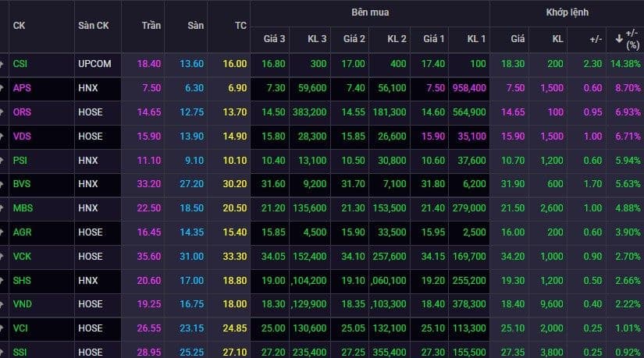Viewport: 644px width, 358px height.
Task: Click BVS percent change 5.63%
Action: point(628,184)
